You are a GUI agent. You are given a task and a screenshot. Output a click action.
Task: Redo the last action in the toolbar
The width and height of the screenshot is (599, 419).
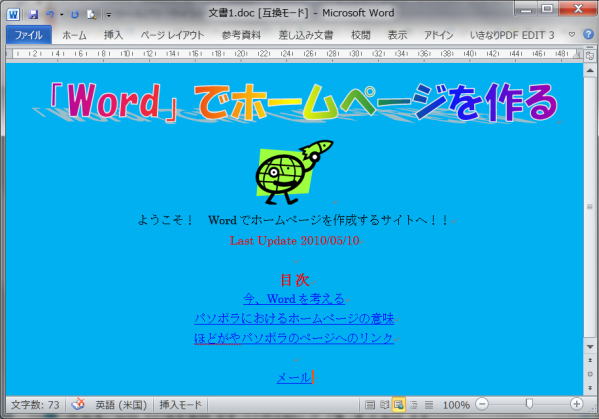tap(75, 15)
